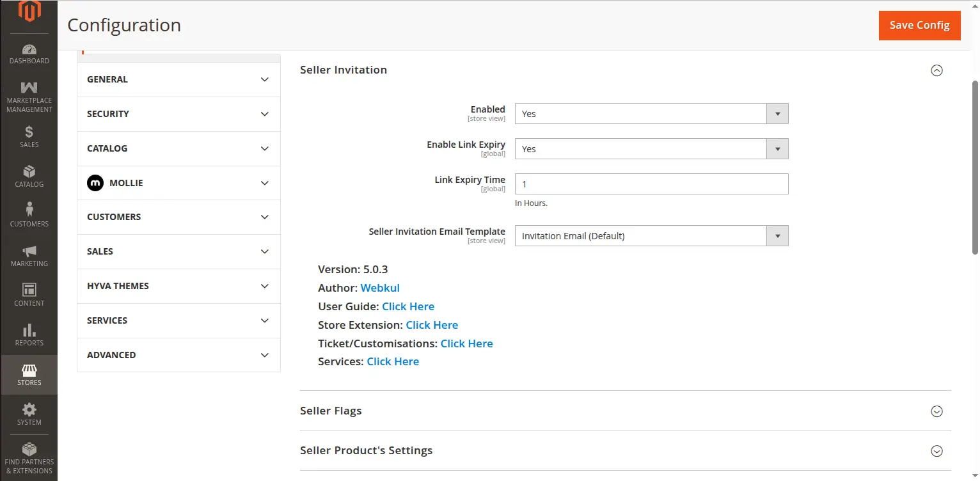Open the Enabled Yes dropdown
The image size is (980, 481).
[x=651, y=114]
